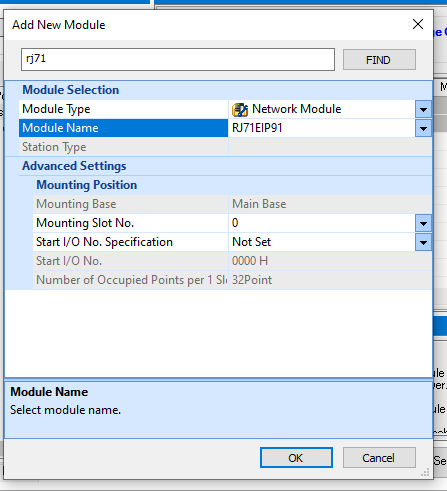Close the Add New Module dialog

point(418,24)
